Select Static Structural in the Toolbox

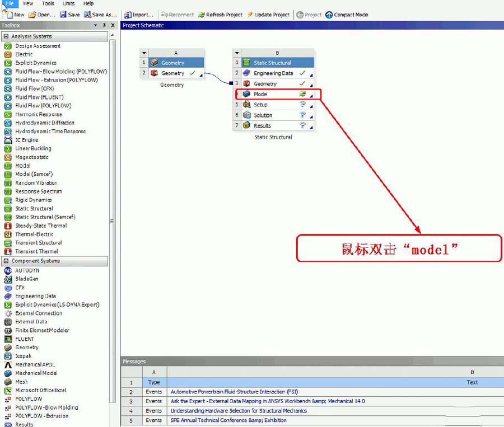[34, 209]
